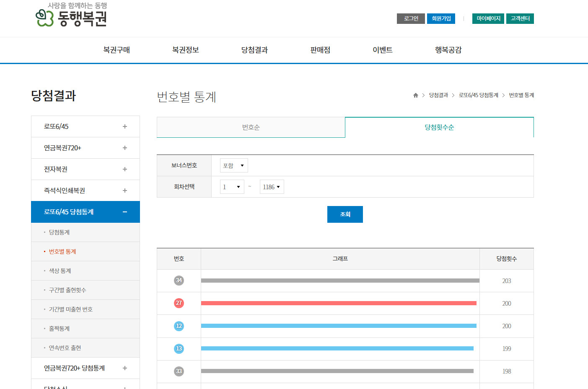Viewport: 588px width, 389px height.
Task: Open 복권정보 main menu
Action: [x=185, y=50]
